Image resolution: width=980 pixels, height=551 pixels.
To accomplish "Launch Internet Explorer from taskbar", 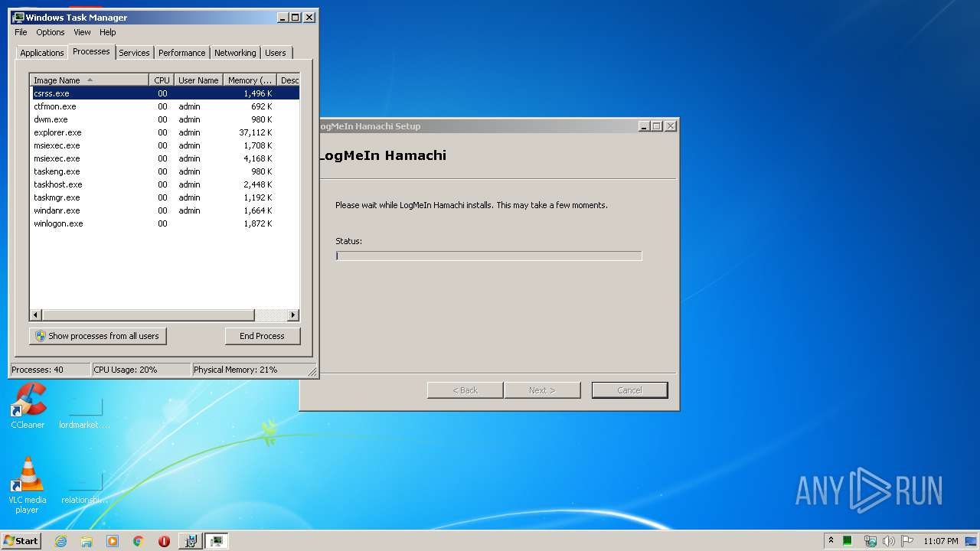I will tap(61, 541).
